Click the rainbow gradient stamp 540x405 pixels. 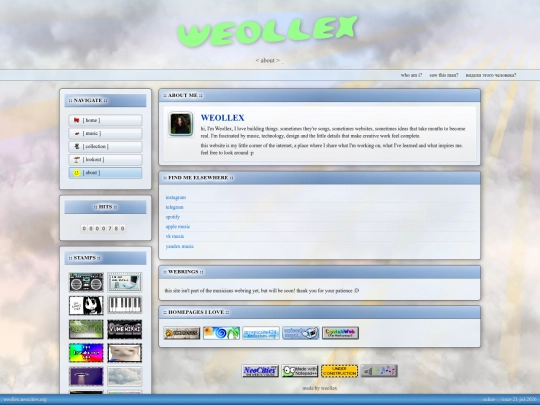(x=86, y=353)
